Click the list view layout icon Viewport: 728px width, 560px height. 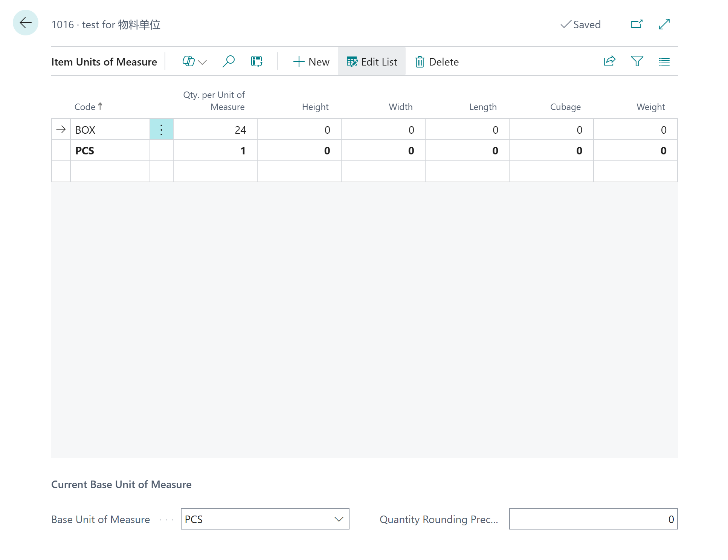click(x=664, y=61)
